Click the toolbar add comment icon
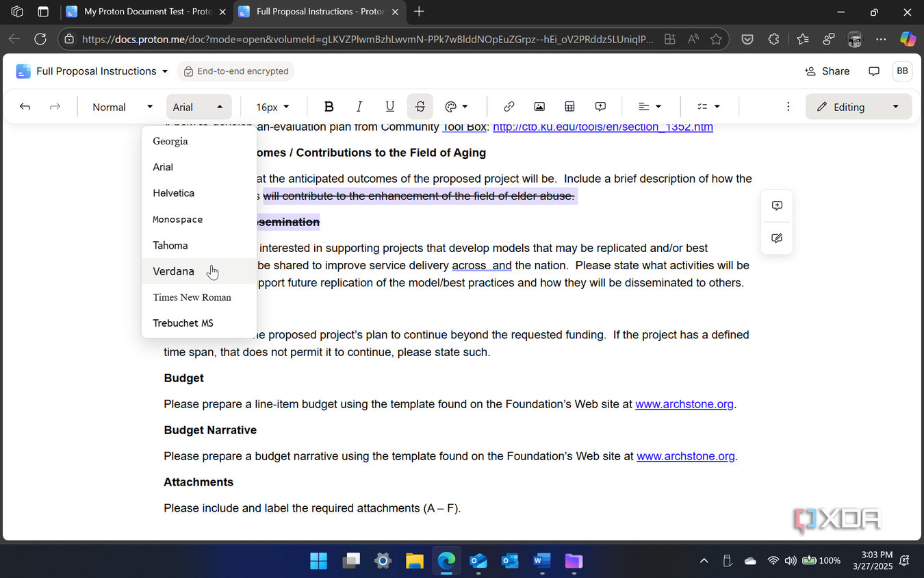 (x=600, y=107)
